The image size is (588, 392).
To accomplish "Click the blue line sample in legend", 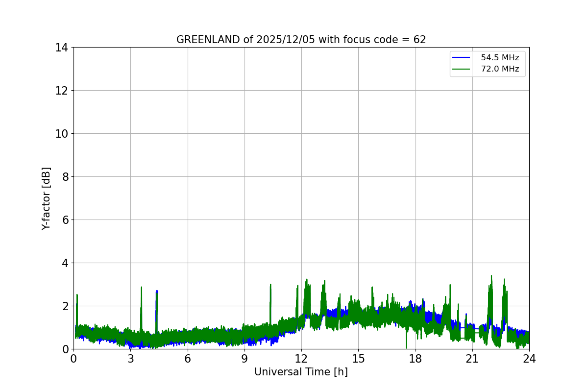I will click(461, 57).
